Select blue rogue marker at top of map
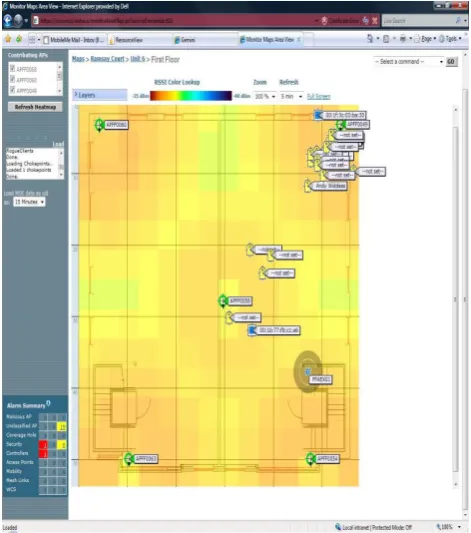471x533 pixels. pyautogui.click(x=318, y=115)
